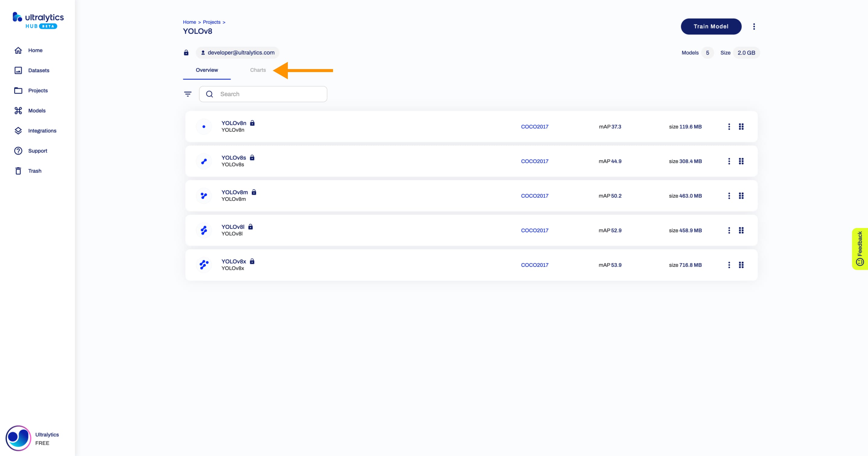Viewport: 868px width, 456px height.
Task: Click grid view icon for YOLOv8l
Action: [x=741, y=230]
